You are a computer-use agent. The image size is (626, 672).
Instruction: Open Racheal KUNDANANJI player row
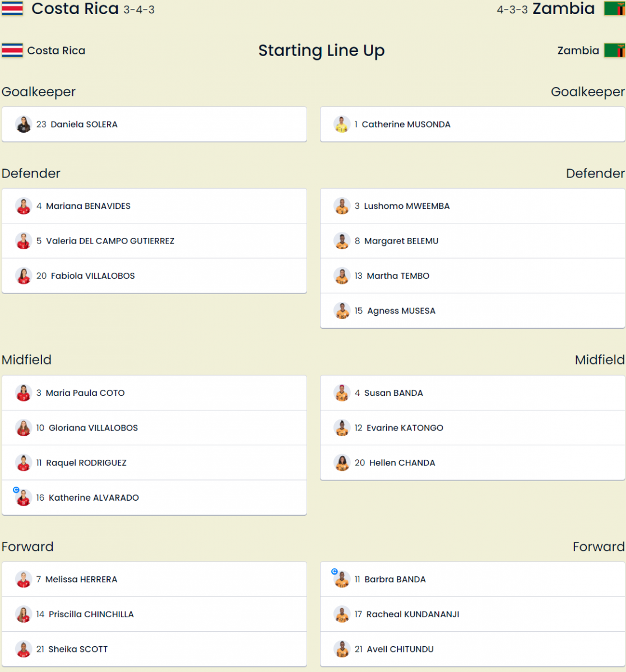click(472, 614)
